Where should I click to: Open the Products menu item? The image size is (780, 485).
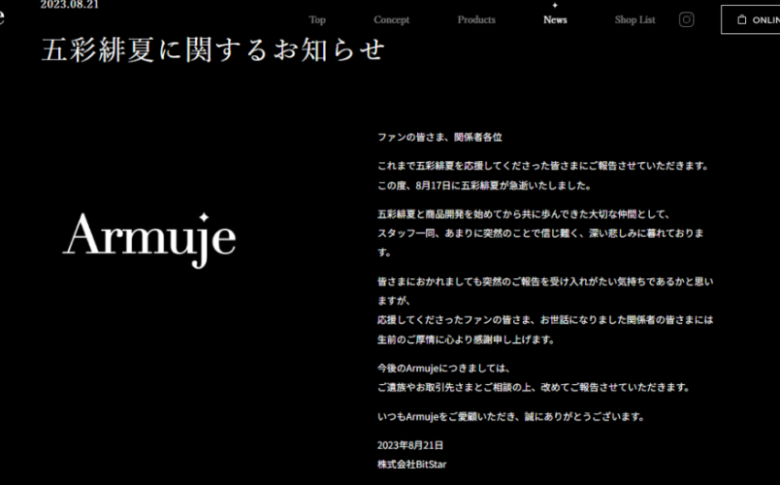[x=476, y=20]
